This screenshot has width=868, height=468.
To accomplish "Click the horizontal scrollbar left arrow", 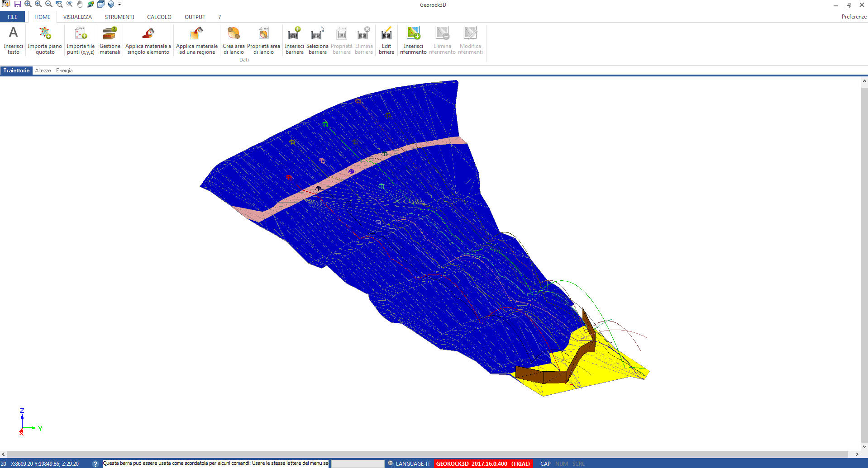I will click(x=4, y=454).
